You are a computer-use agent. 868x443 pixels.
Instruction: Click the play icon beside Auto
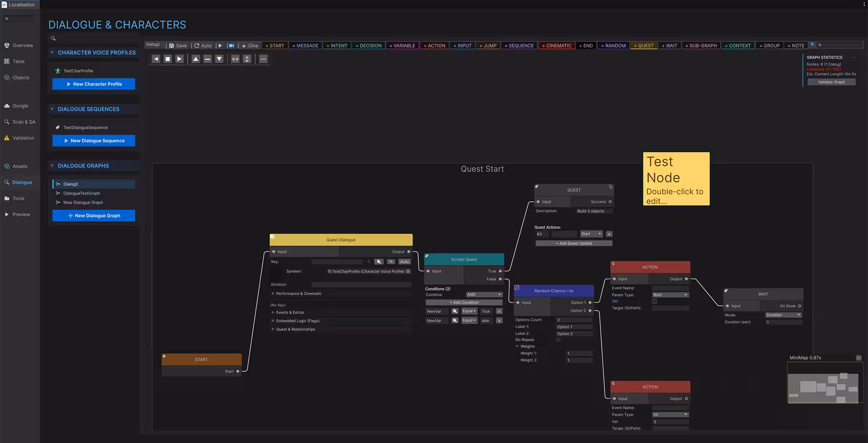tap(220, 46)
